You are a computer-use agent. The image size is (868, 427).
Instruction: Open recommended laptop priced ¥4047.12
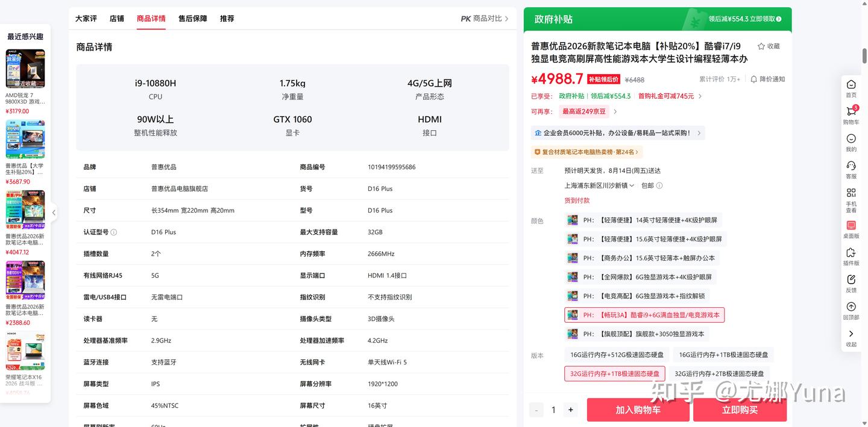coord(25,210)
